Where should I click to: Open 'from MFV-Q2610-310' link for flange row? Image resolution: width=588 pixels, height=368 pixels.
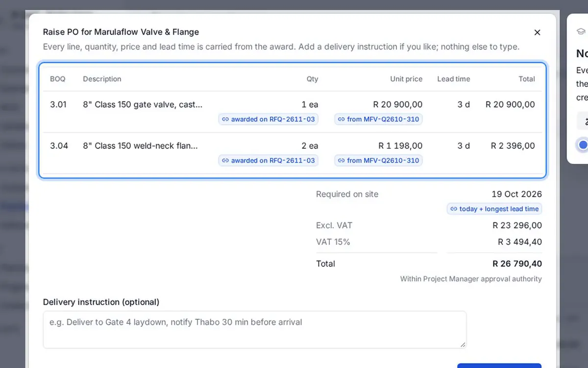[x=378, y=160]
